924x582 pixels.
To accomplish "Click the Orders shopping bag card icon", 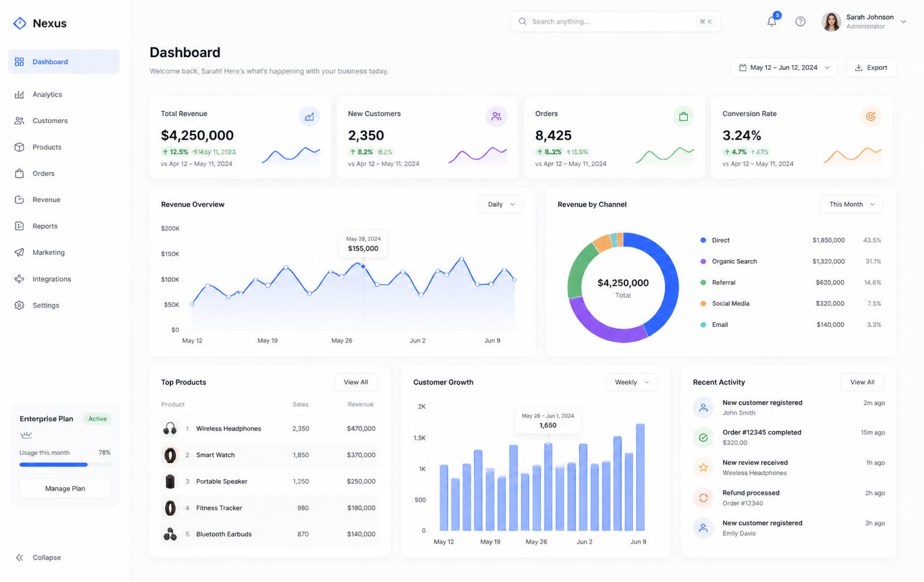I will [x=684, y=117].
